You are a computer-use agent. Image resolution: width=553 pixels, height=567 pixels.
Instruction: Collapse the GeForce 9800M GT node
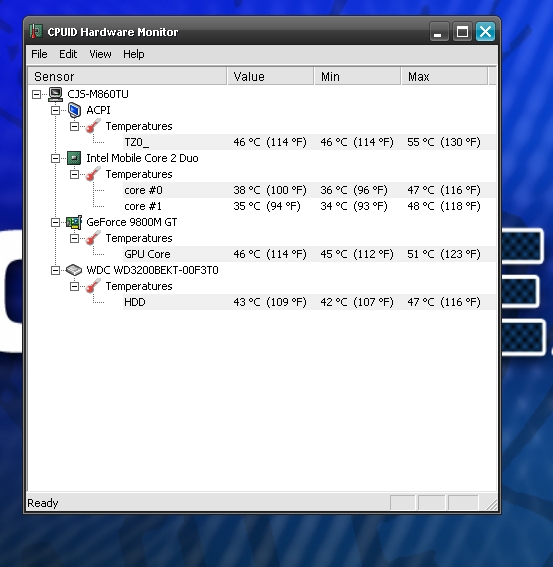click(x=55, y=222)
